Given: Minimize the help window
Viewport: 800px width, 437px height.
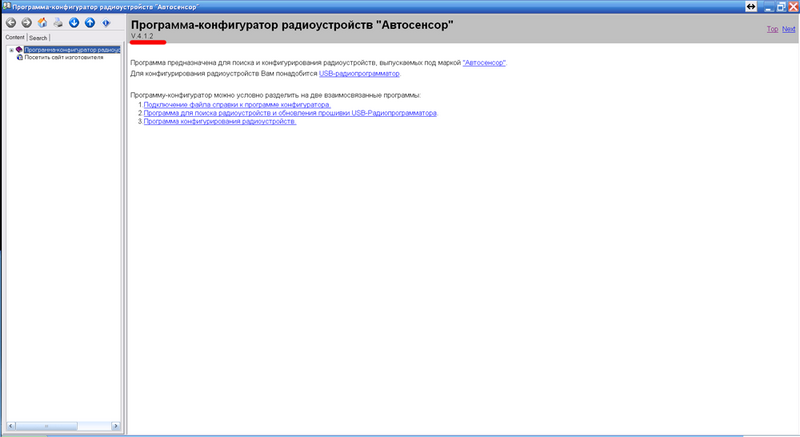Looking at the screenshot, I should pyautogui.click(x=768, y=7).
